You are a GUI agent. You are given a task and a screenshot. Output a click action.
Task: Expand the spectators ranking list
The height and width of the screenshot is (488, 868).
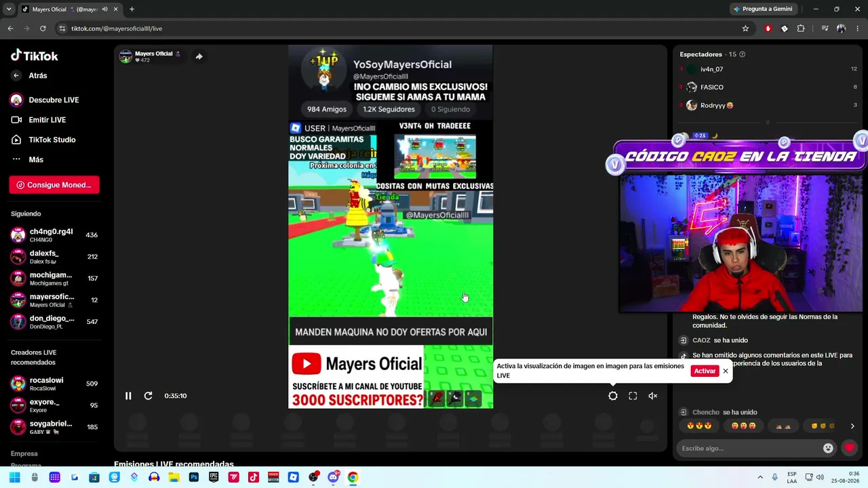[768, 123]
